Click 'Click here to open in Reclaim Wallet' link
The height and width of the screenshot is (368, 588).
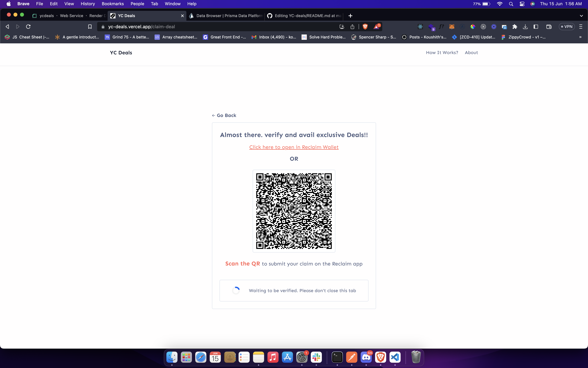pos(294,147)
